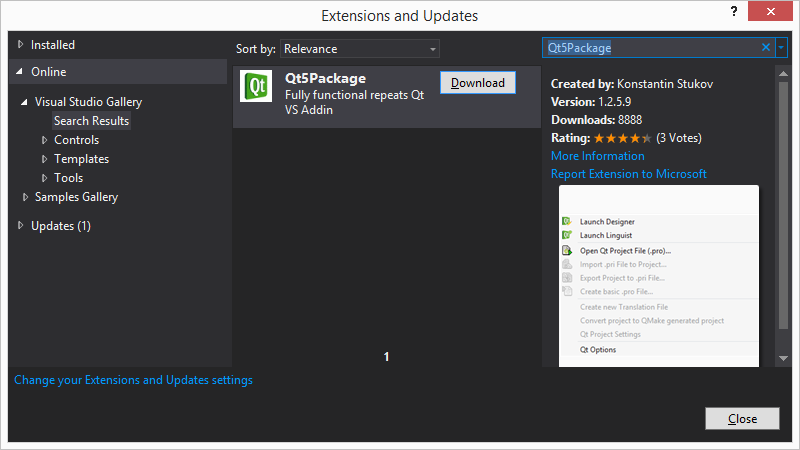Expand the Updates (1) category
Screen dimensions: 800x450
pyautogui.click(x=20, y=226)
